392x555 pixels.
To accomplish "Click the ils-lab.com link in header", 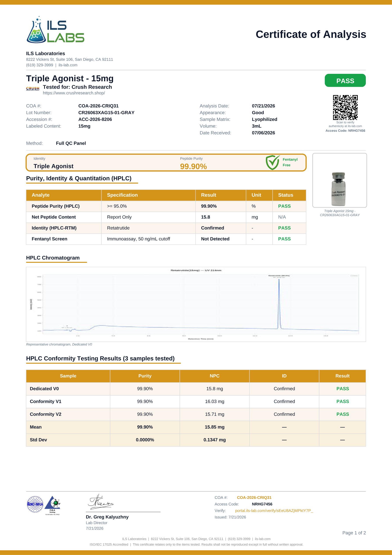I will tap(68, 65).
